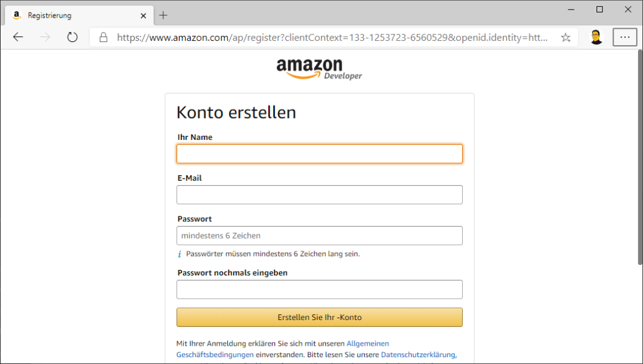Image resolution: width=643 pixels, height=364 pixels.
Task: Click the Amazon favicon on the browser tab
Action: [x=16, y=14]
